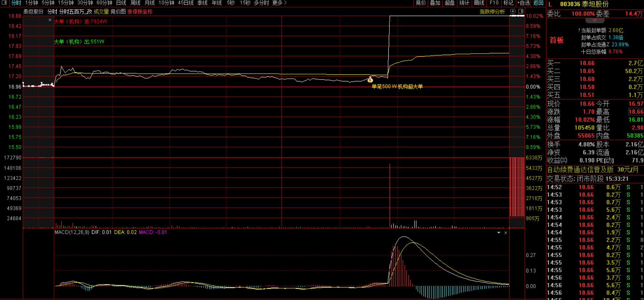This screenshot has width=644, height=300.
Task: Click the panel layout icon at top-left
Action: tap(4, 3)
